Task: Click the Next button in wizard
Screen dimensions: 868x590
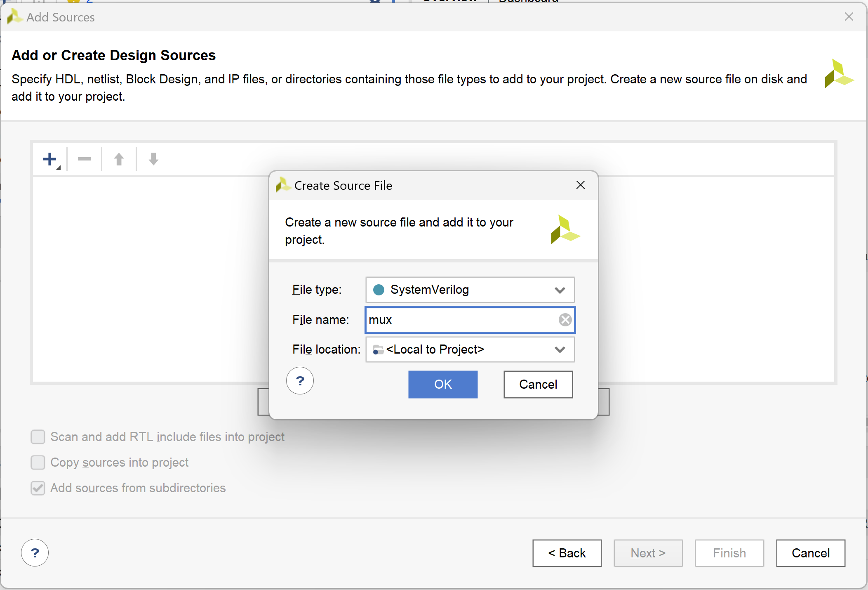Action: [x=648, y=553]
